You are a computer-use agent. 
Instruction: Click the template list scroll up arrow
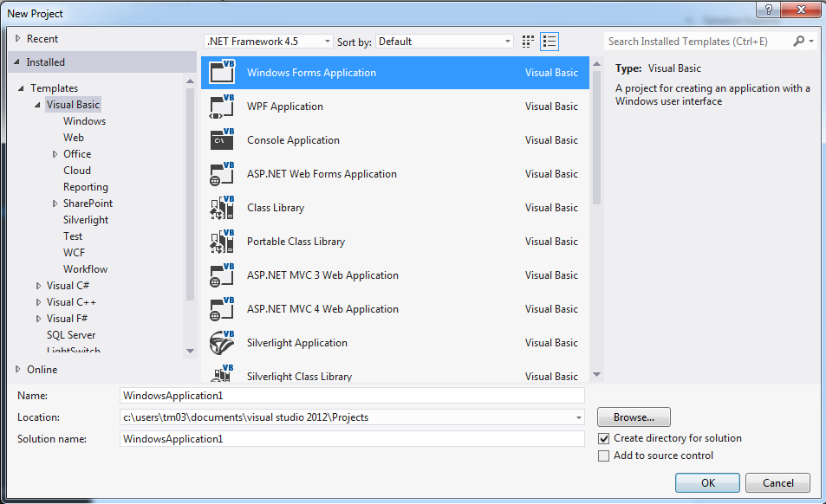tap(597, 64)
